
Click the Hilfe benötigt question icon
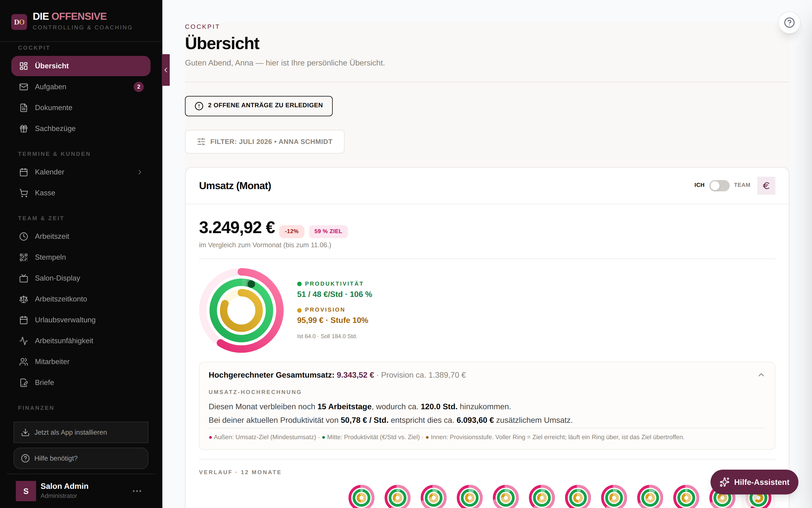(25, 458)
